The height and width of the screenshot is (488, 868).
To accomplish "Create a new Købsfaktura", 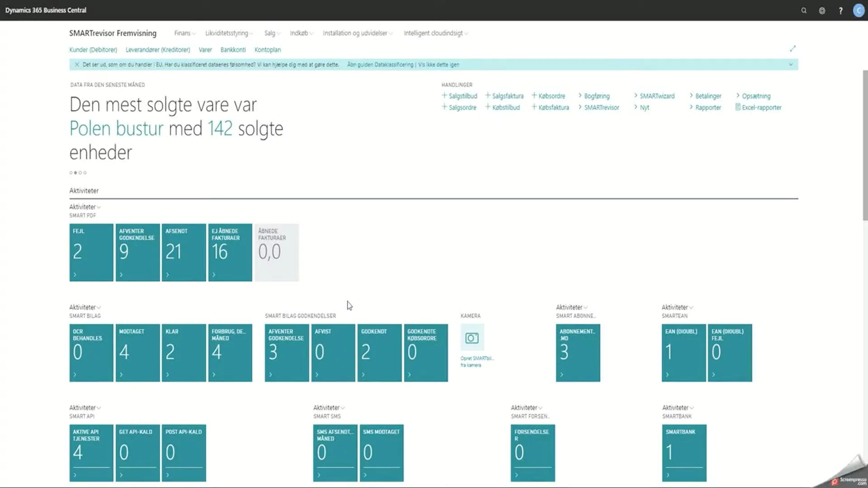I will coord(550,108).
